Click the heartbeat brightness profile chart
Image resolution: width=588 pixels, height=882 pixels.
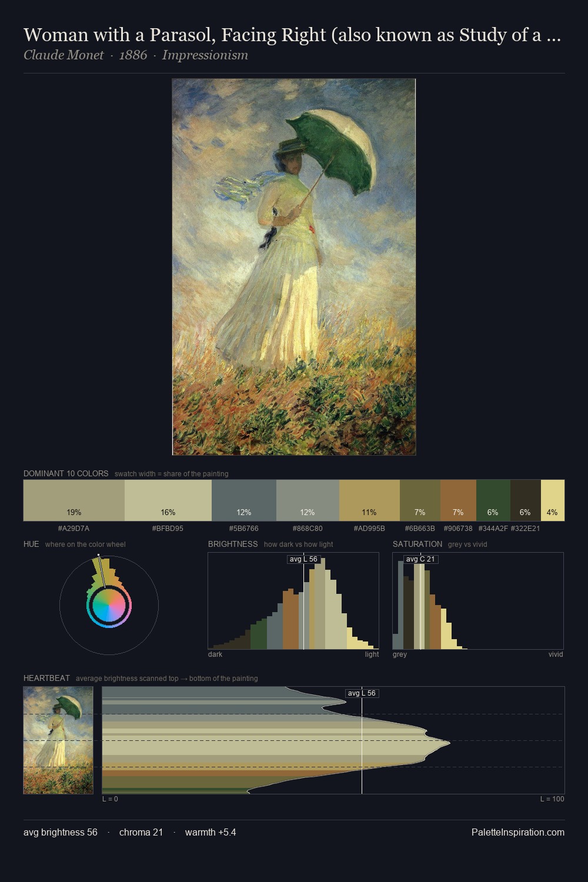coord(333,740)
